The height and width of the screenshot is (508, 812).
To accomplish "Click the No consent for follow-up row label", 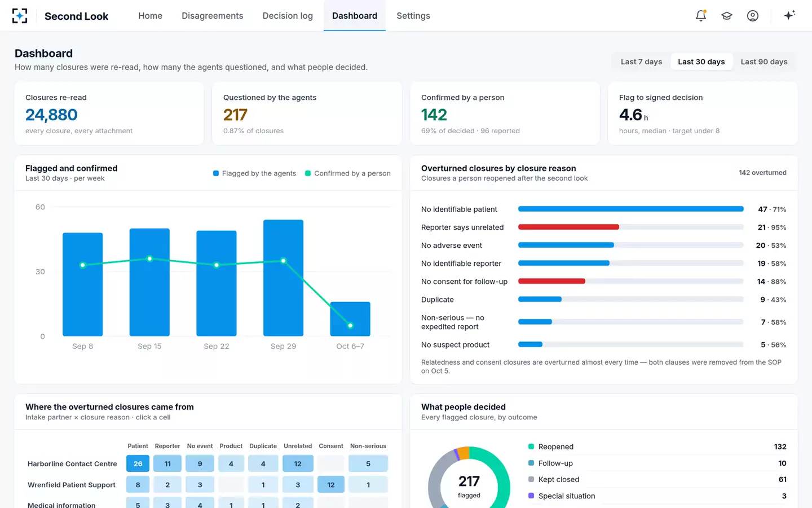I will tap(464, 281).
